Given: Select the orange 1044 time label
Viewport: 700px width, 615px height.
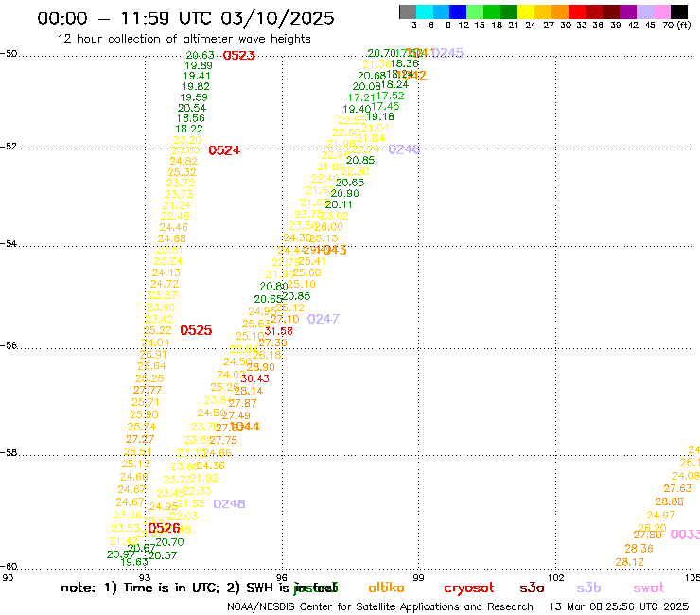Looking at the screenshot, I should 247,427.
